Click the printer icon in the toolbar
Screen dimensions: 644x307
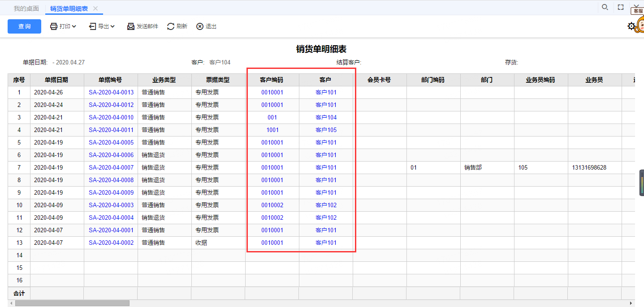point(54,26)
